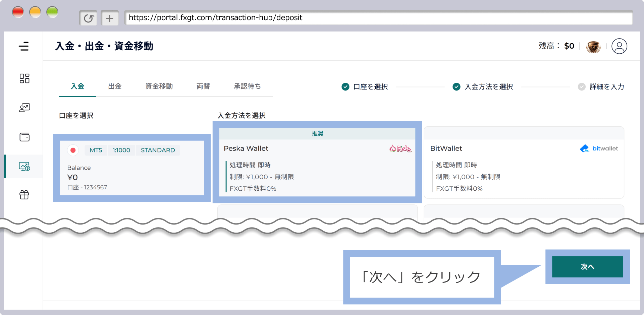The height and width of the screenshot is (315, 644).
Task: Select the BitWallet deposit method
Action: coord(524,163)
